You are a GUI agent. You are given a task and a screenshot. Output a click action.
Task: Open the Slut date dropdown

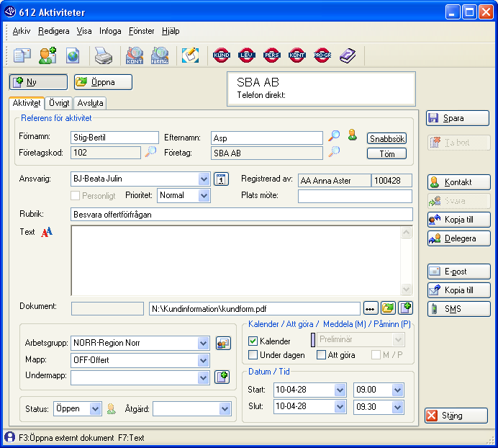click(x=340, y=407)
